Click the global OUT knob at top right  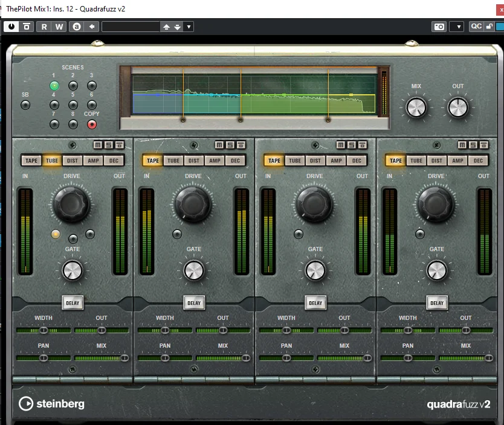[x=457, y=107]
